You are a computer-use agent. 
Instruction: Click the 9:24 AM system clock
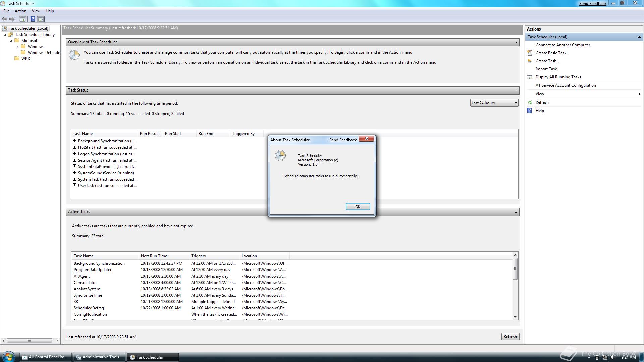point(628,357)
